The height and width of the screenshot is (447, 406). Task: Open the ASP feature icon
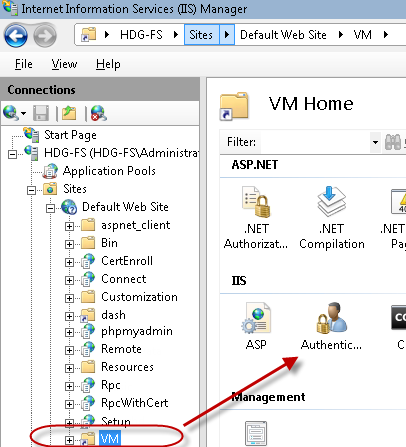[256, 318]
